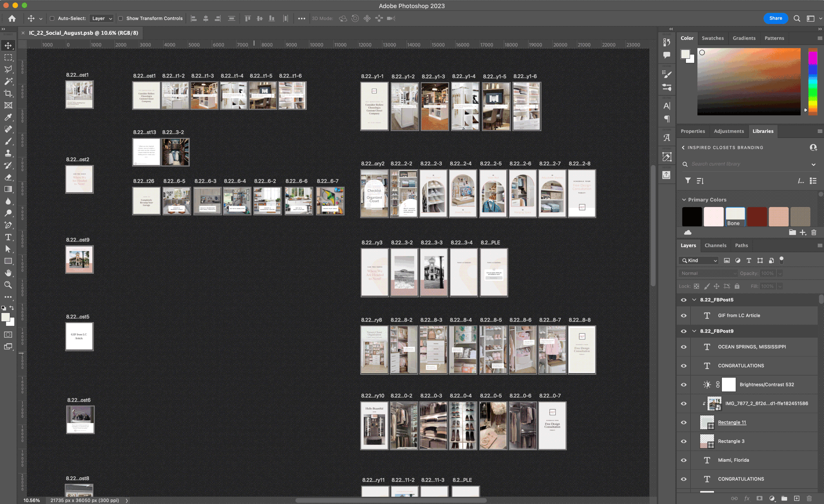Go back from Inspired Closets Branding library
824x504 pixels.
tap(683, 147)
